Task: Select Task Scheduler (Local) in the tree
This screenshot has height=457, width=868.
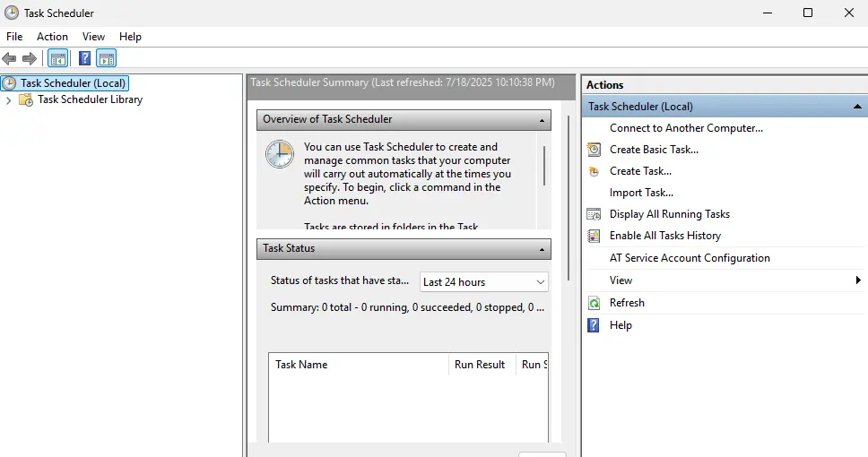Action: 74,83
